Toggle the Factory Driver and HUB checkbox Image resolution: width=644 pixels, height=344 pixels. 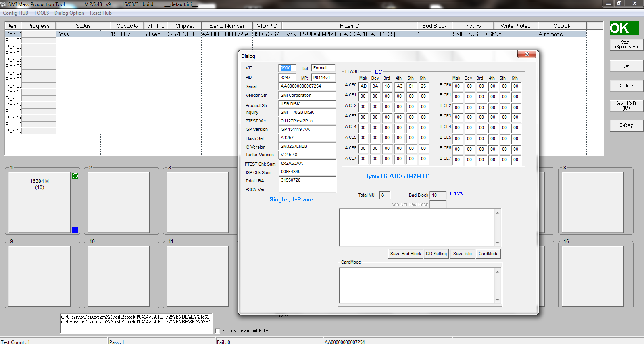[x=218, y=331]
